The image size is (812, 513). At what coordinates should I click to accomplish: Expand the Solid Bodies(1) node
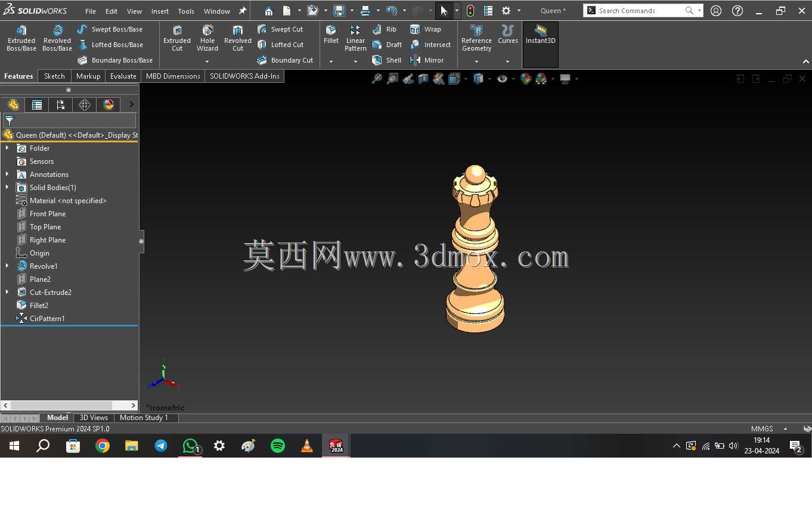point(7,187)
